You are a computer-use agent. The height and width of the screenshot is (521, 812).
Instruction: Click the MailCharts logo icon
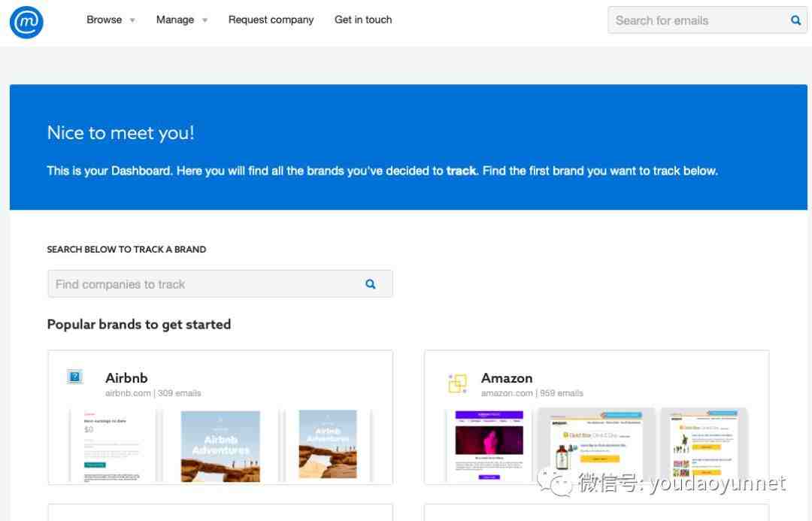pos(26,22)
